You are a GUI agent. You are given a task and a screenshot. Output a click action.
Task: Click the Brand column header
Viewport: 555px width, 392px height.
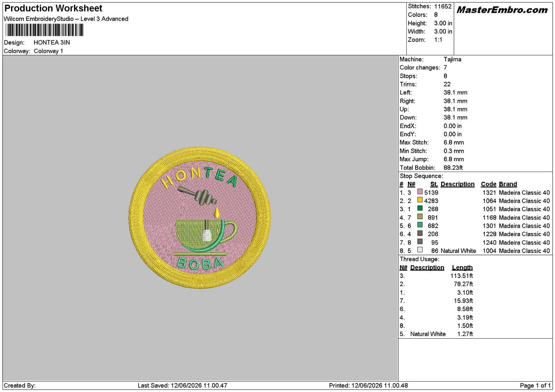508,184
